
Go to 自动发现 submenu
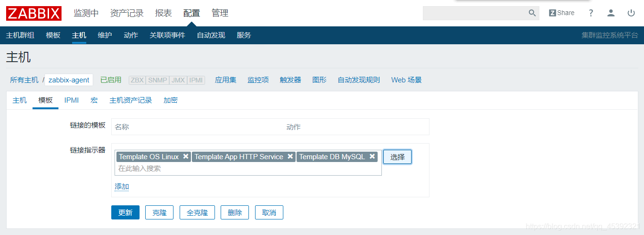point(211,35)
